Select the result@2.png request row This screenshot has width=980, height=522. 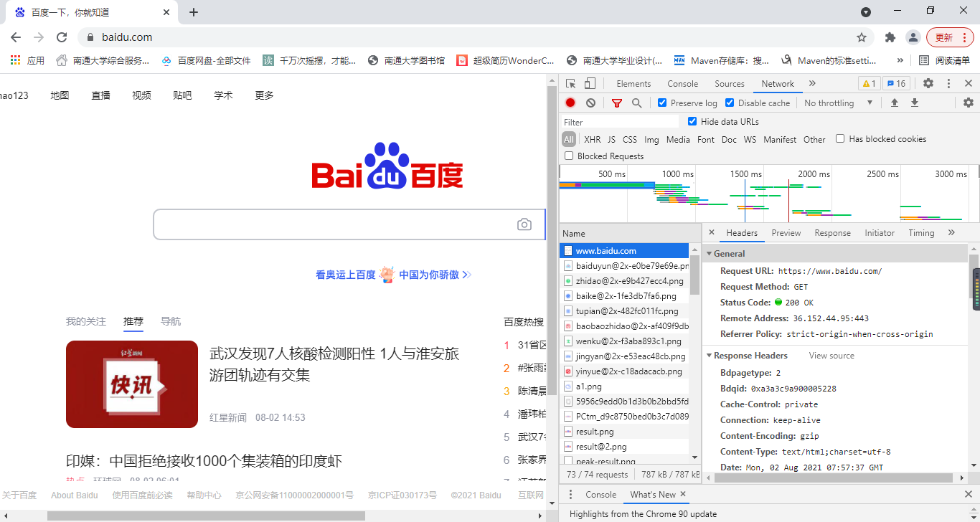coord(624,447)
